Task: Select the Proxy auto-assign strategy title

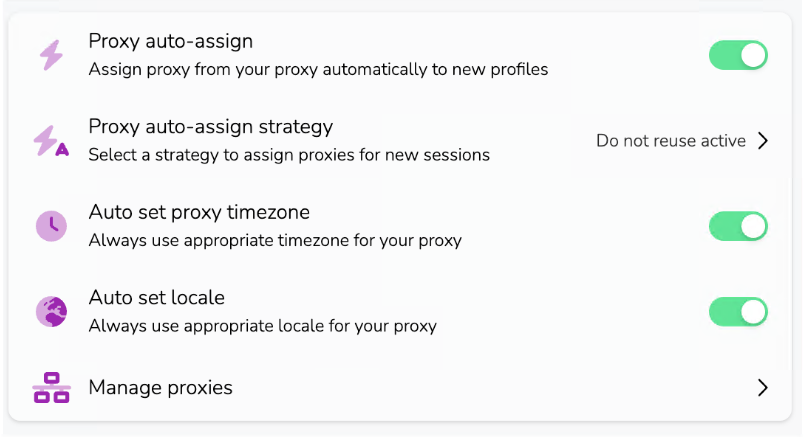Action: [x=210, y=127]
